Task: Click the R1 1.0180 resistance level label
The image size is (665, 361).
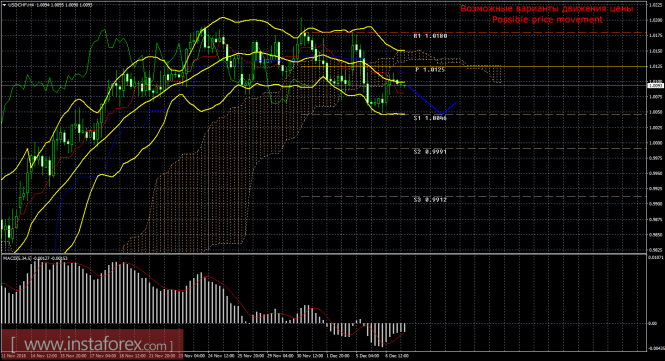Action: point(430,36)
